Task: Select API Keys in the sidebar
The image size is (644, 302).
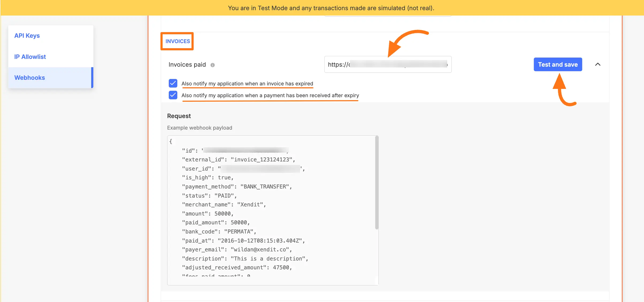Action: tap(27, 35)
